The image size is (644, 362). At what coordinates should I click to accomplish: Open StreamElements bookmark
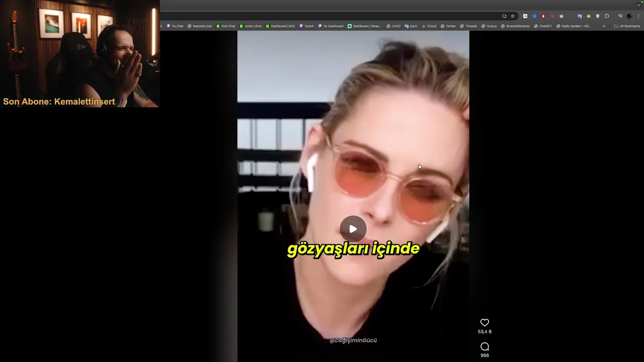click(515, 26)
